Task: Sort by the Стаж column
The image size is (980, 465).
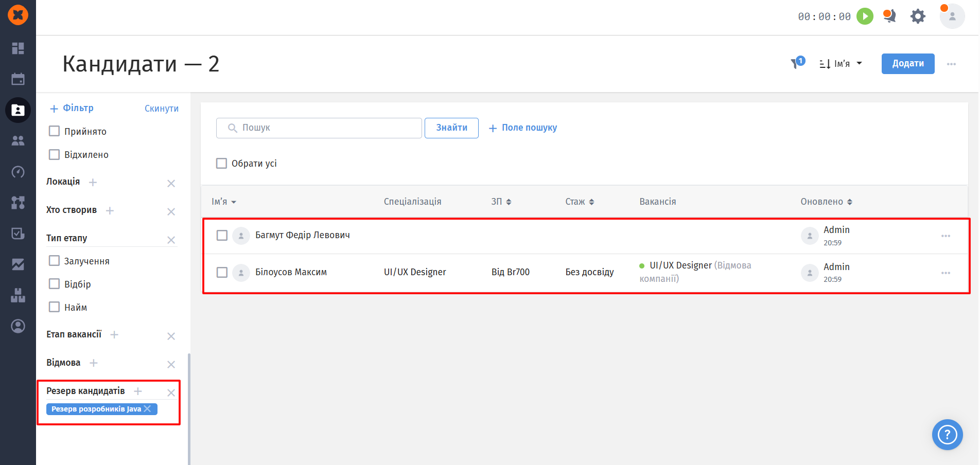Action: [x=580, y=202]
